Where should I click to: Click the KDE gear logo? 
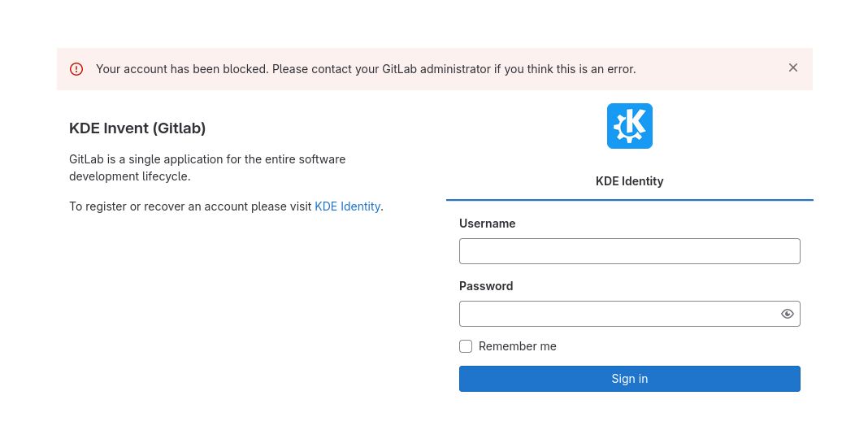(629, 126)
